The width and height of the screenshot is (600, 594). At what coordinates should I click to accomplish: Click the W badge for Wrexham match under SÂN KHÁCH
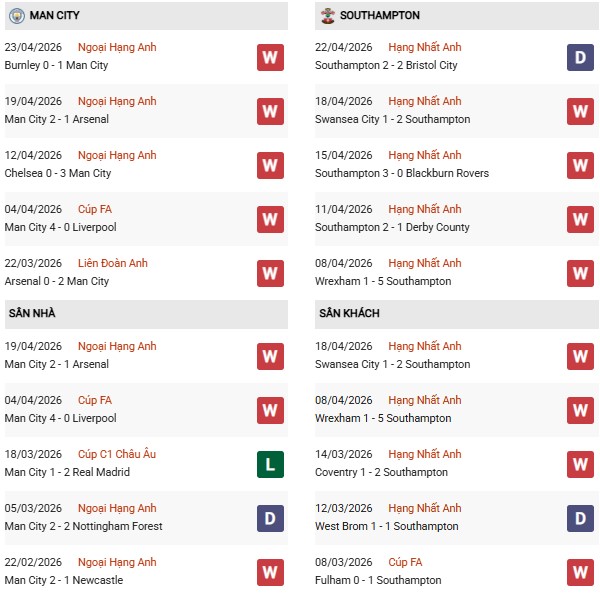580,410
